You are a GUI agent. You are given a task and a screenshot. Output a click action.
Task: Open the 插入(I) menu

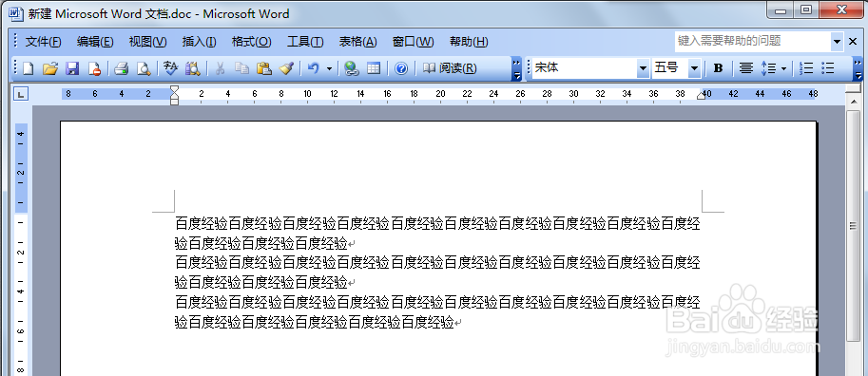click(199, 42)
